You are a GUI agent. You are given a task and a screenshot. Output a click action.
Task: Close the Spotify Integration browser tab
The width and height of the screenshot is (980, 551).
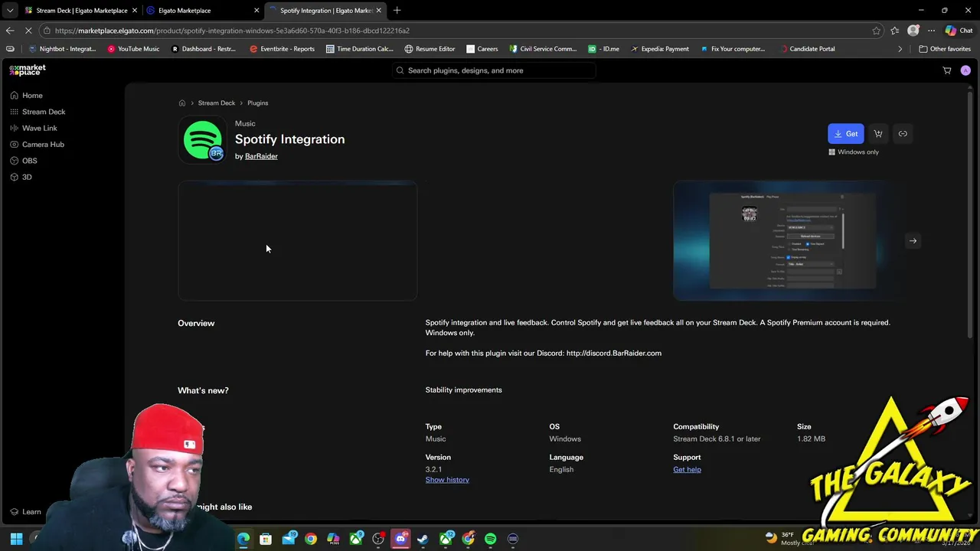pyautogui.click(x=378, y=11)
